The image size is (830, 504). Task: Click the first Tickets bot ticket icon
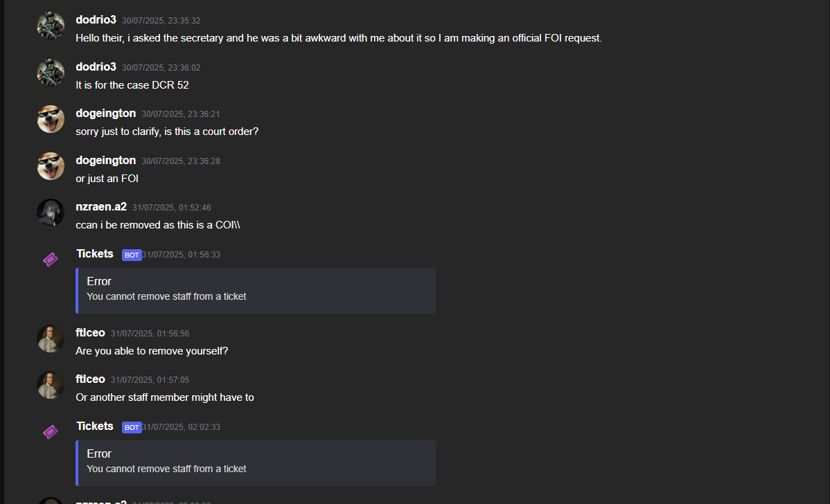pos(51,260)
